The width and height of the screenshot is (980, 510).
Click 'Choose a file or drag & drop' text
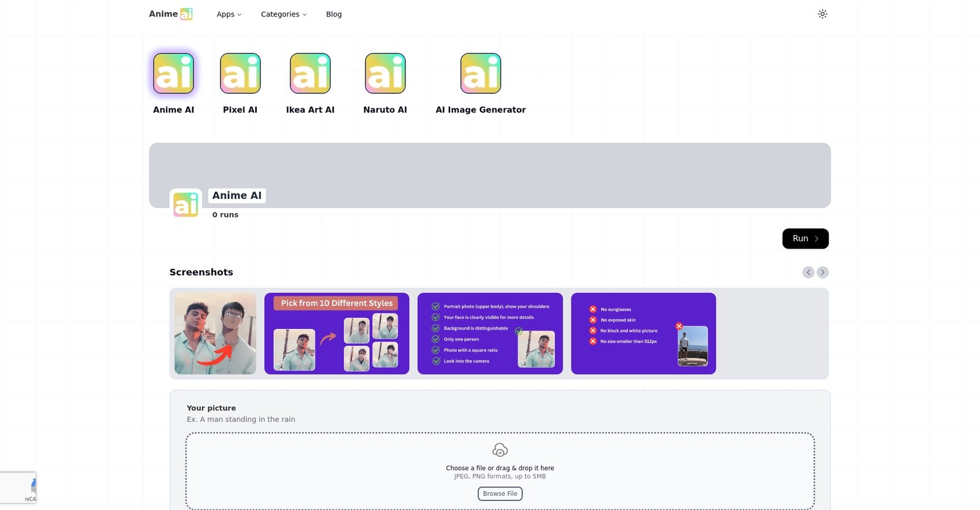[500, 468]
